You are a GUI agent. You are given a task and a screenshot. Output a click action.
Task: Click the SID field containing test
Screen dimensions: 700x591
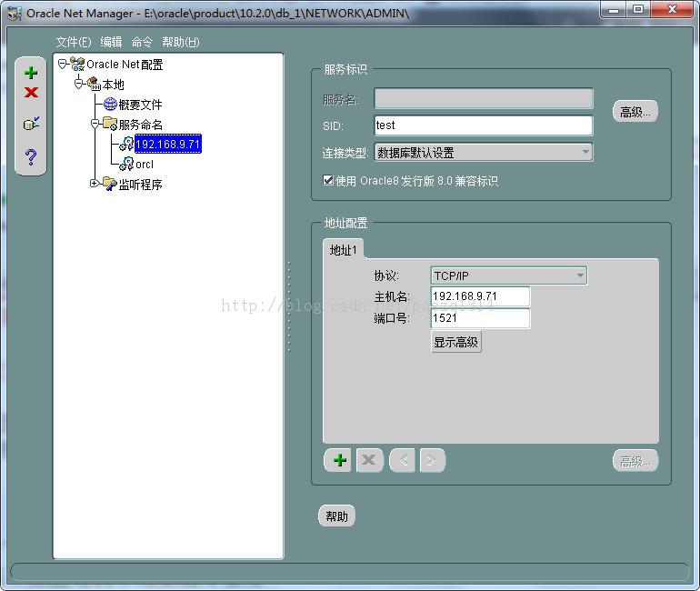tap(484, 125)
